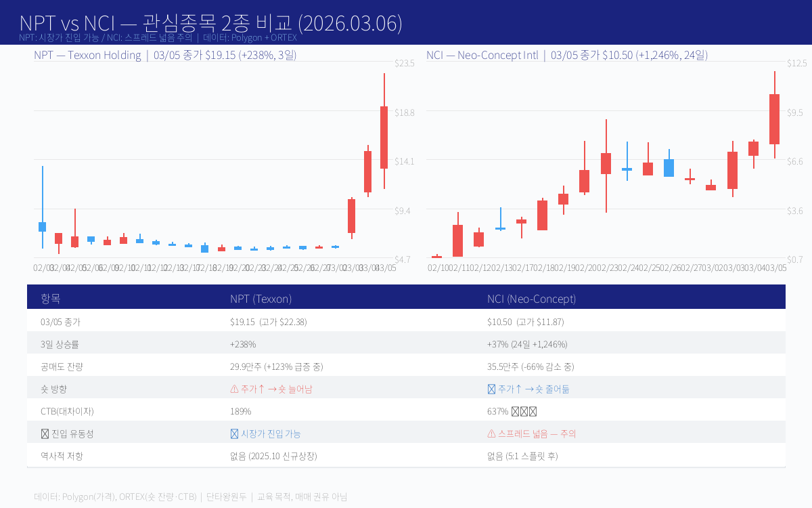The width and height of the screenshot is (812, 508).
Task: Click the NCI — Neo-Concept Intl chart title
Action: (567, 55)
